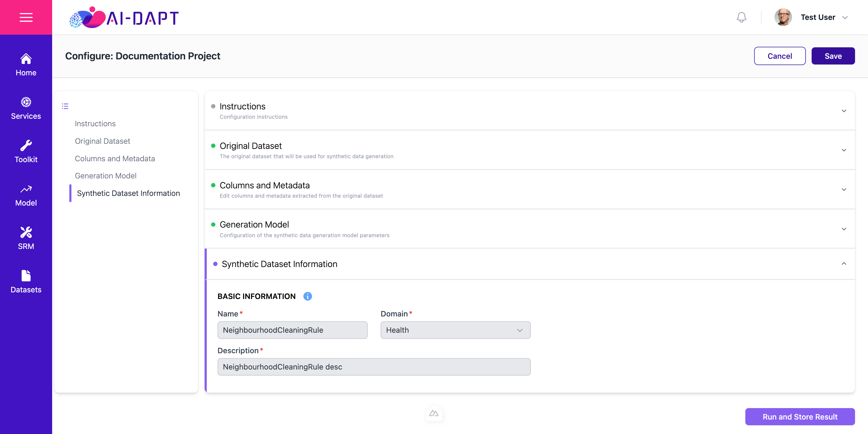Viewport: 868px width, 434px height.
Task: Expand the Generation Model section chevron
Action: (844, 229)
